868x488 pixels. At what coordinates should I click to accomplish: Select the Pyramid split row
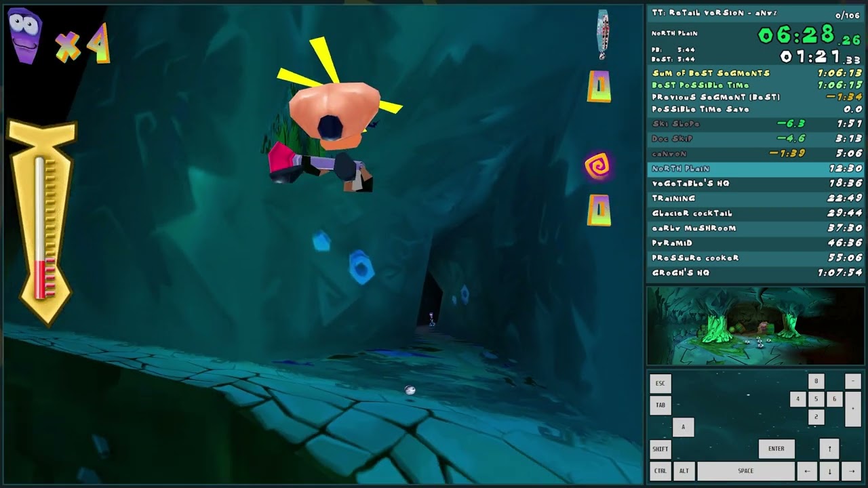click(x=755, y=243)
